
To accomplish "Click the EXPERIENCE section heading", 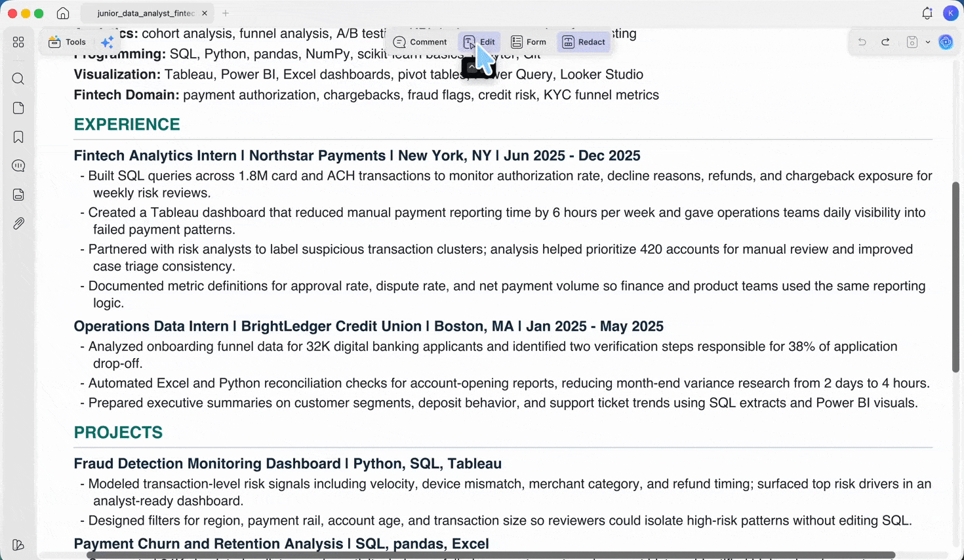I will [x=127, y=125].
